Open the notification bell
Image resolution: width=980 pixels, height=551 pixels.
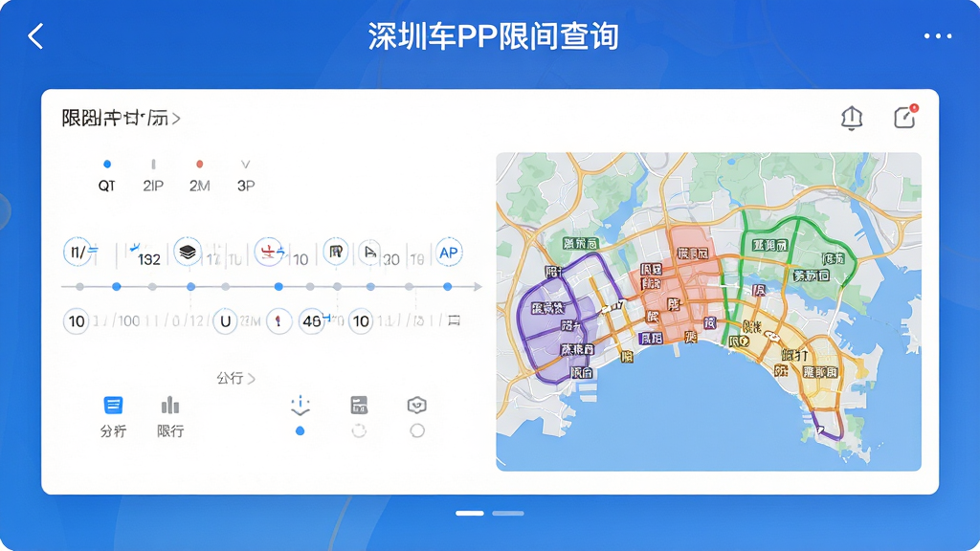pyautogui.click(x=851, y=118)
